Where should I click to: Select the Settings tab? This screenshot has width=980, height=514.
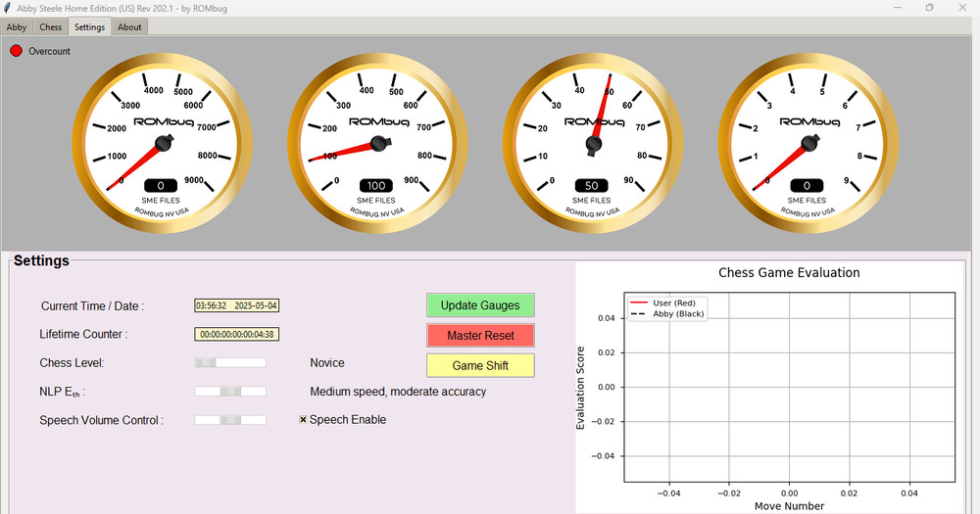pos(90,27)
